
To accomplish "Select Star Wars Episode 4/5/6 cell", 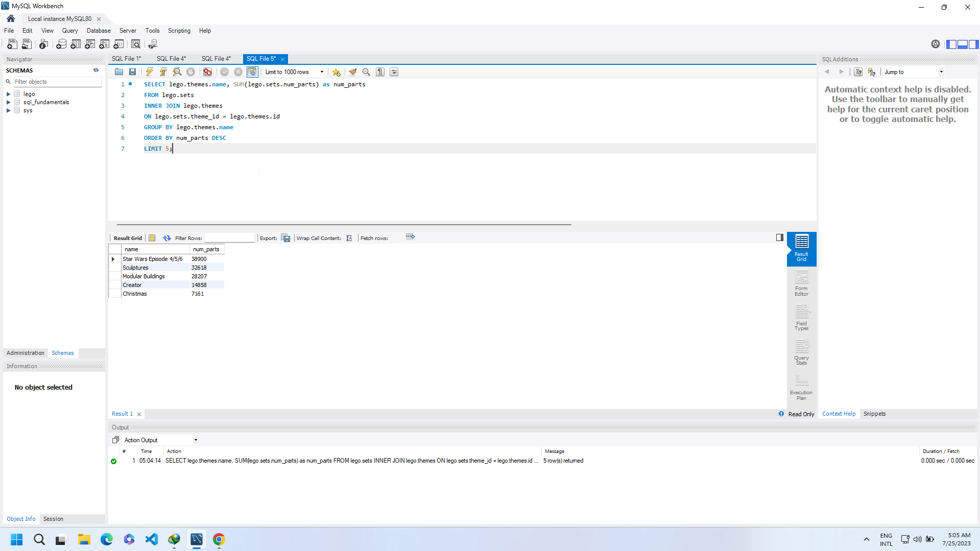I will 155,259.
